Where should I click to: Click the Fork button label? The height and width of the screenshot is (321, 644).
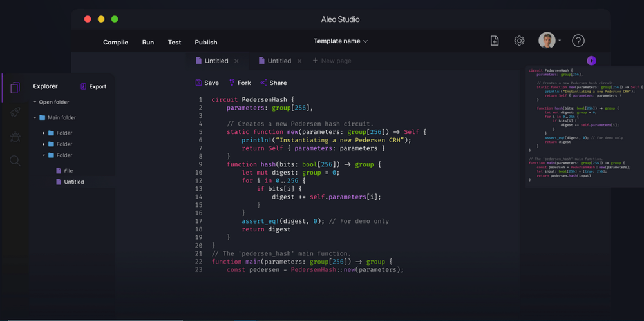coord(244,83)
